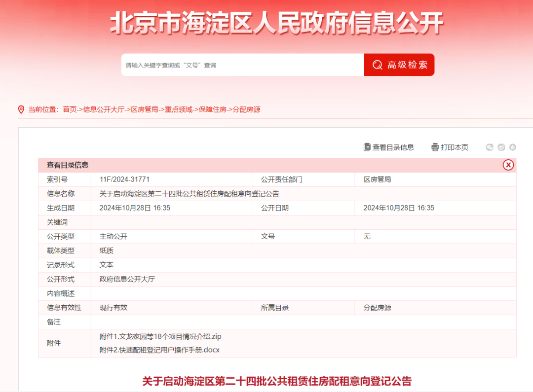533x392 pixels.
Task: Click 打印本页 to print page
Action: tap(455, 147)
